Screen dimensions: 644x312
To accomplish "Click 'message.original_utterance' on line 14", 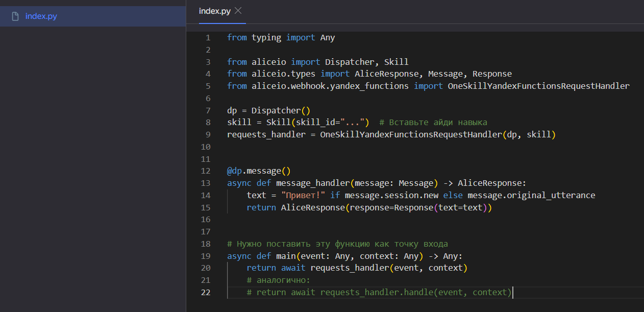I will click(531, 196).
